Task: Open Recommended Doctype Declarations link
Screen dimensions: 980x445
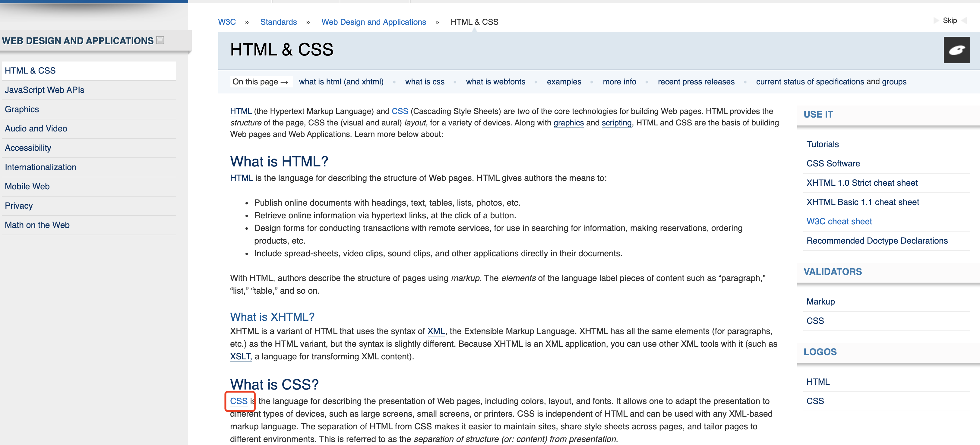Action: [877, 241]
